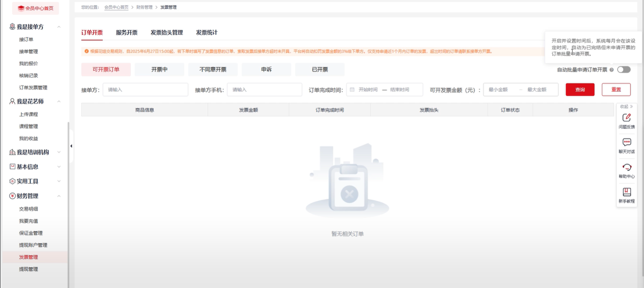Click the 会员中心首页 logo button

(x=36, y=8)
